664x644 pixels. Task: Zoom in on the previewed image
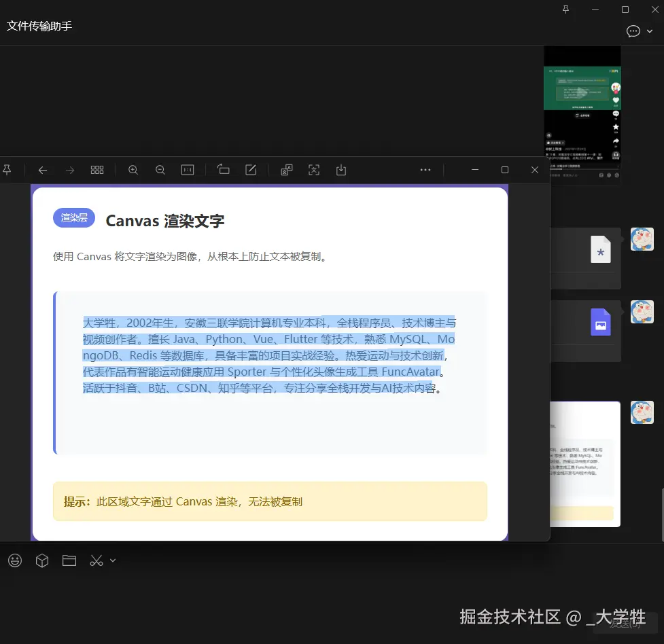point(133,170)
